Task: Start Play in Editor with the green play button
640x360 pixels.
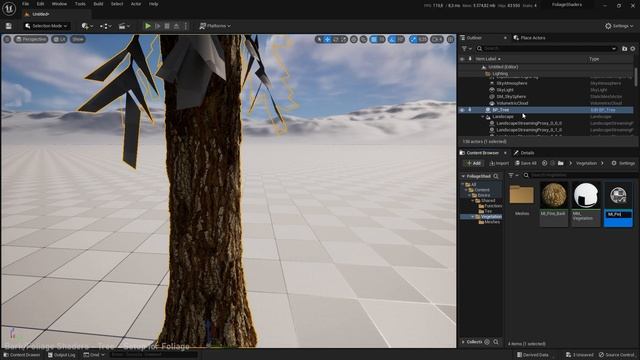Action: [x=148, y=26]
